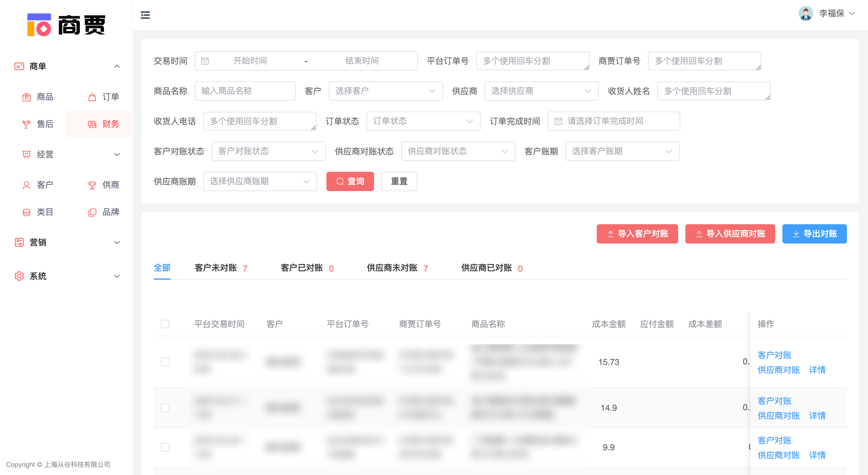
Task: Open the 订单状态 order status dropdown
Action: (x=423, y=121)
